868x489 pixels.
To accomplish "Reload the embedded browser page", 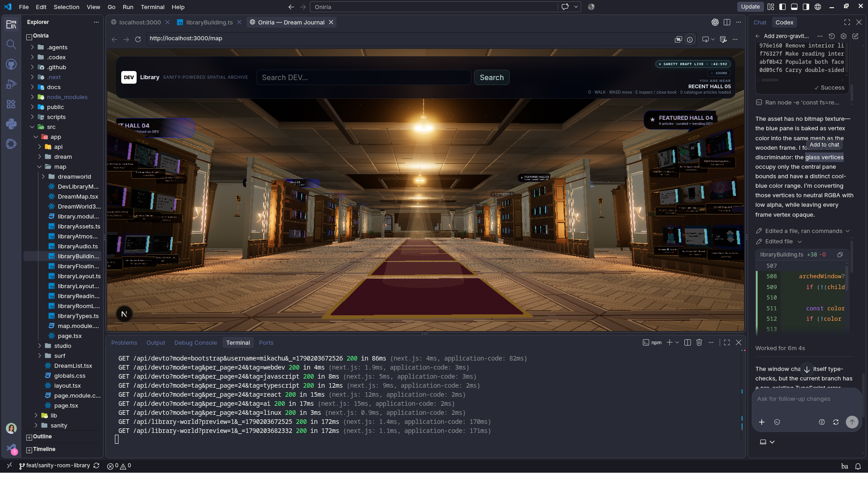I will pos(138,39).
